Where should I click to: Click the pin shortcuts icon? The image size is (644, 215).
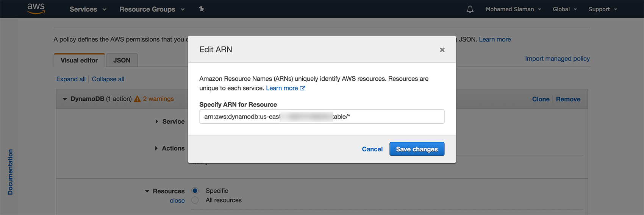tap(202, 9)
